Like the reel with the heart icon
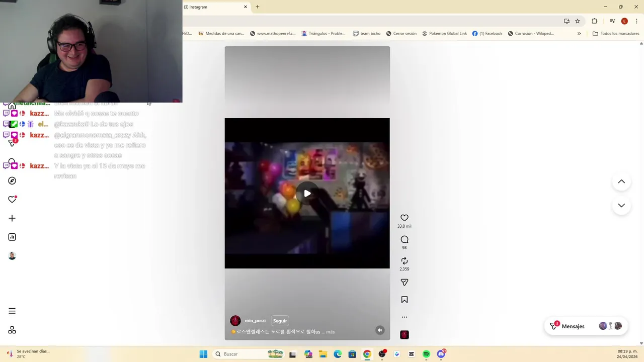644x362 pixels. tap(404, 218)
